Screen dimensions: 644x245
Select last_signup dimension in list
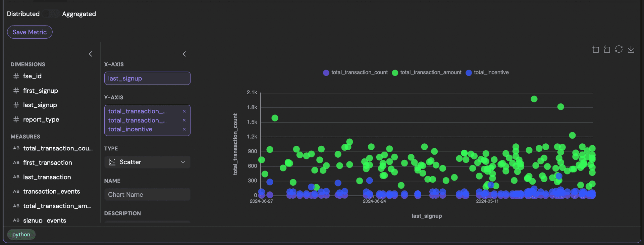tap(40, 105)
